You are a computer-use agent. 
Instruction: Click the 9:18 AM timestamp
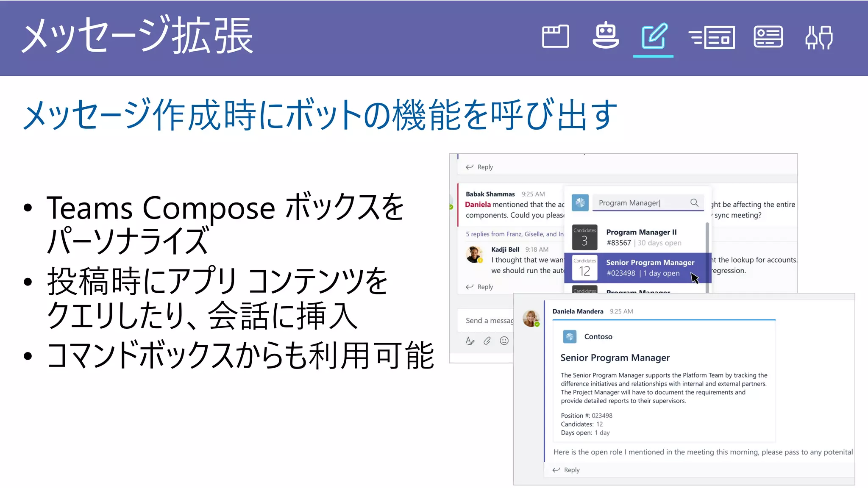537,250
